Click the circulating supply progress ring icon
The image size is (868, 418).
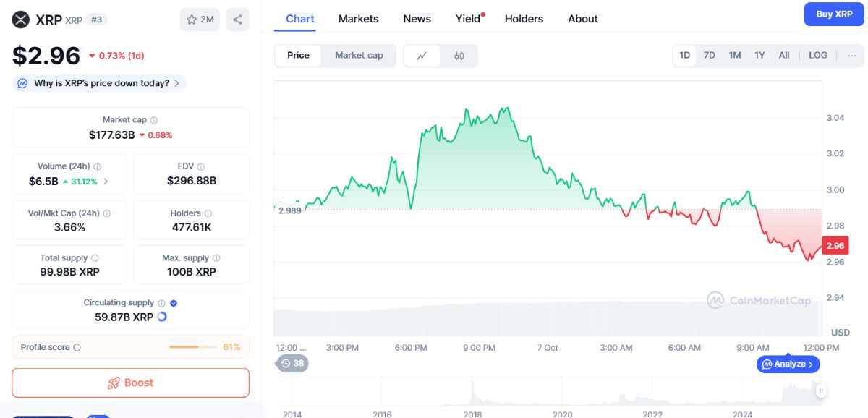pos(162,317)
